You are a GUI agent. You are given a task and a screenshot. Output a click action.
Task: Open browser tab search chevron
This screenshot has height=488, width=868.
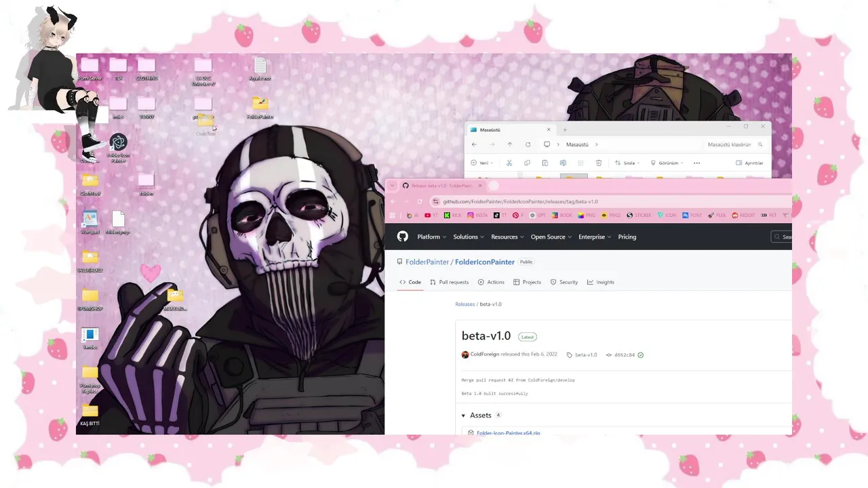(392, 186)
